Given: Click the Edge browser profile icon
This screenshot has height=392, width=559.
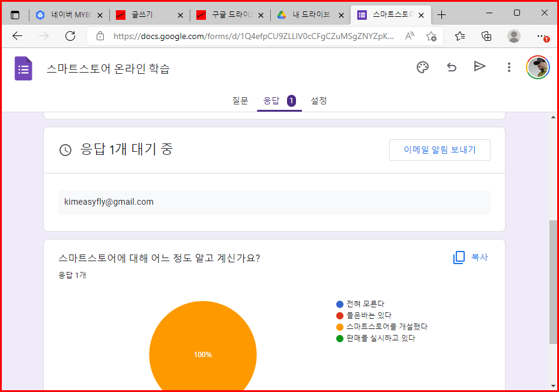Looking at the screenshot, I should (x=514, y=36).
